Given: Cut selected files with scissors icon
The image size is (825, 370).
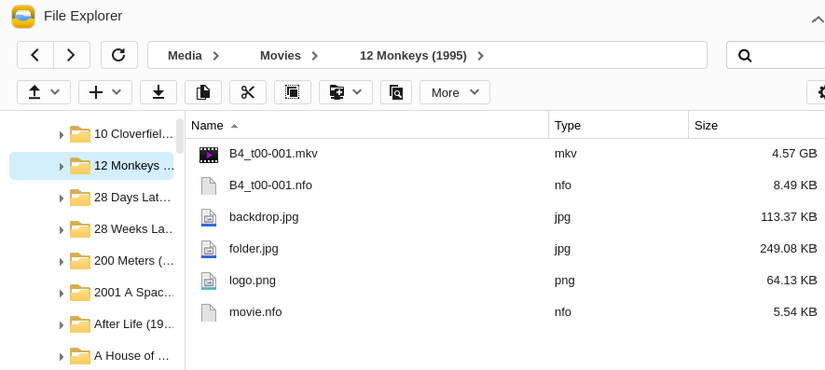Looking at the screenshot, I should (x=248, y=93).
